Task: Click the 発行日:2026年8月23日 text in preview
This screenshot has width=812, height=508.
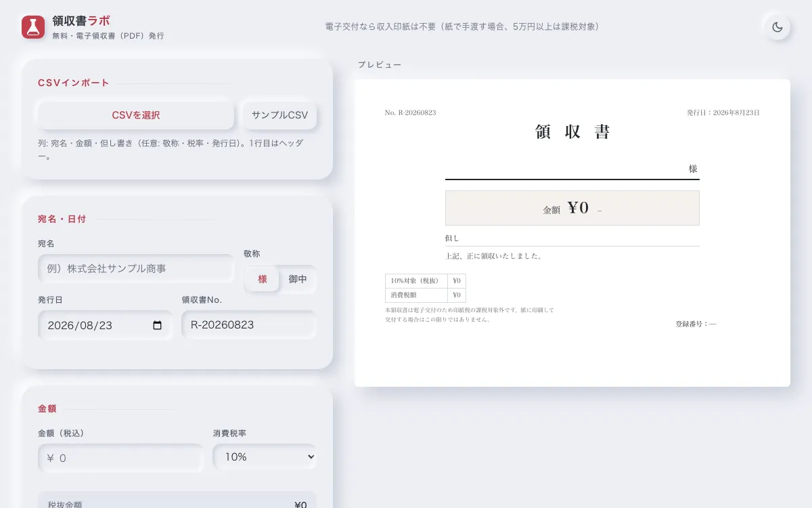Action: coord(723,112)
